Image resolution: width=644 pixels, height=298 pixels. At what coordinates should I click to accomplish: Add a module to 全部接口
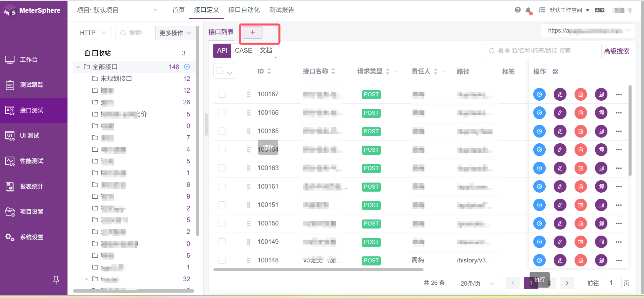click(x=187, y=67)
